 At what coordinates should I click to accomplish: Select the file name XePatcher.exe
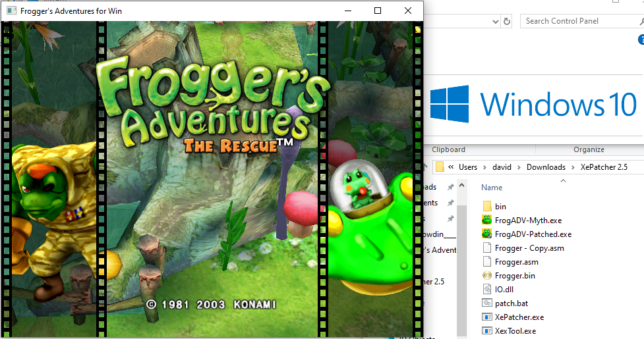pyautogui.click(x=519, y=317)
